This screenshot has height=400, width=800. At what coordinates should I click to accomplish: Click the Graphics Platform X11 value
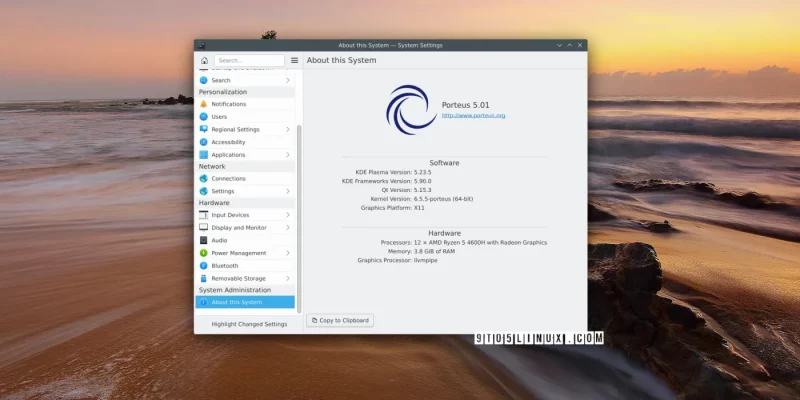tap(419, 208)
